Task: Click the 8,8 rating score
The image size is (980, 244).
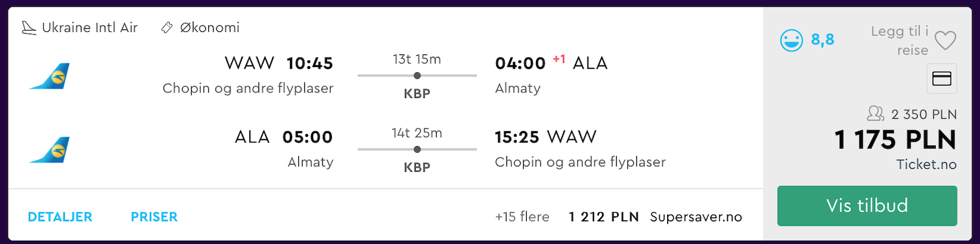Action: 823,40
